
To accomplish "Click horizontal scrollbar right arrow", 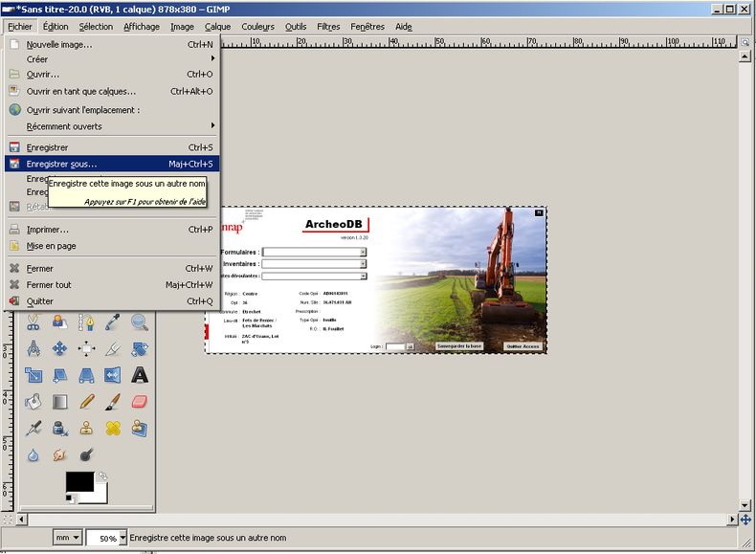I will (733, 520).
